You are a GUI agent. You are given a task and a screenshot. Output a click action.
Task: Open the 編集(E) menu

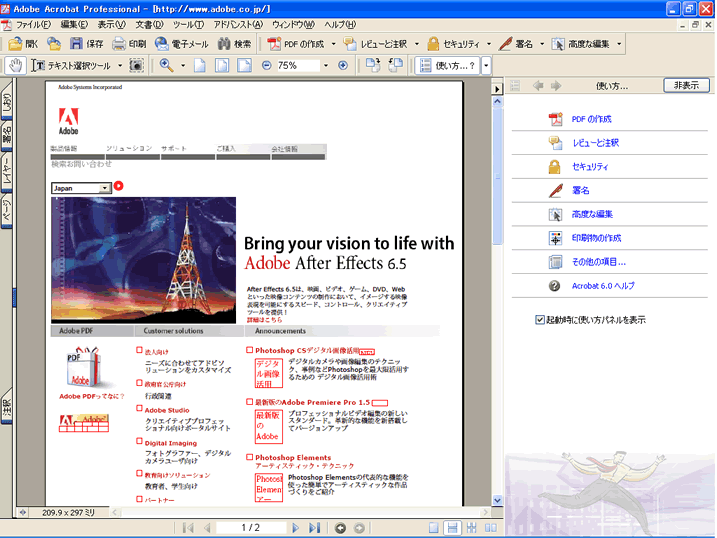(x=74, y=24)
